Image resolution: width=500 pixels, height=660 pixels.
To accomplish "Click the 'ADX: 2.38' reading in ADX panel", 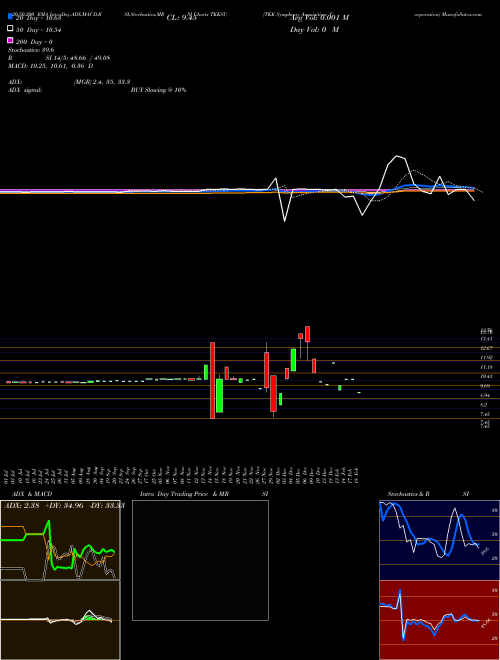I will (21, 506).
